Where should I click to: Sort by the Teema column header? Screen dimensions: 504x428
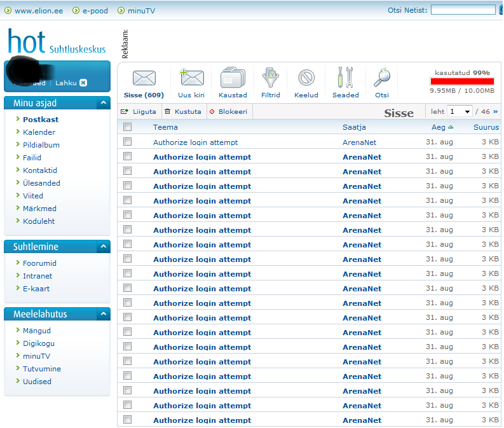tap(165, 127)
